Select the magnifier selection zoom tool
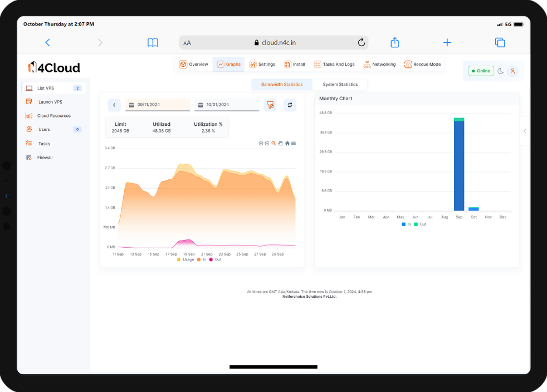The width and height of the screenshot is (547, 392). point(273,143)
